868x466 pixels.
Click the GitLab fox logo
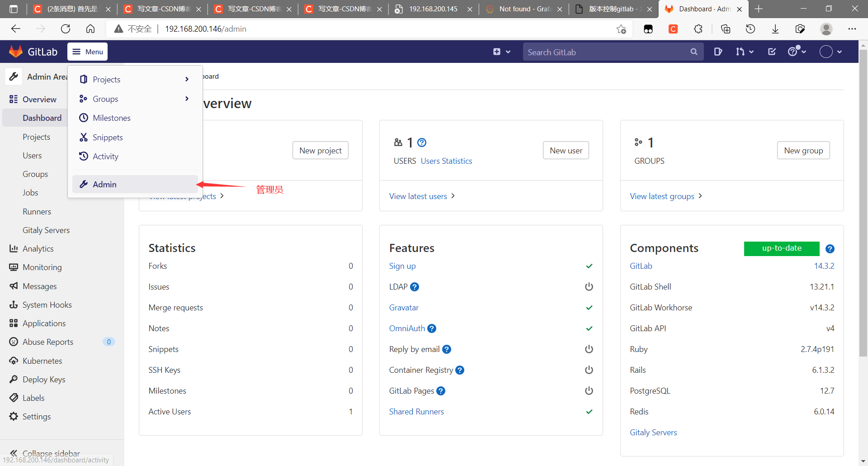[16, 52]
